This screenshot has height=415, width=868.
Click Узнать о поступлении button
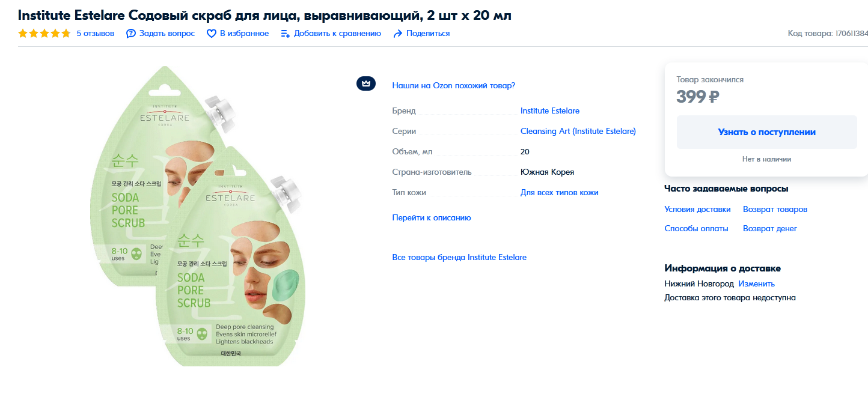[x=767, y=132]
